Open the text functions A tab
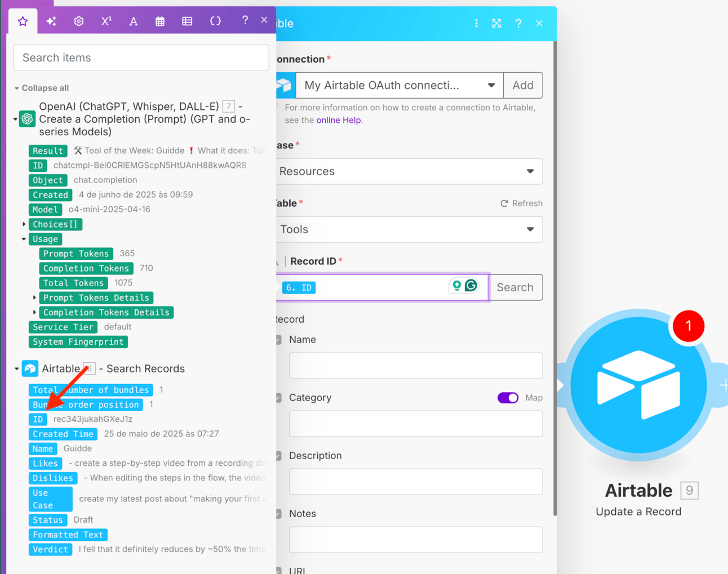 (134, 21)
